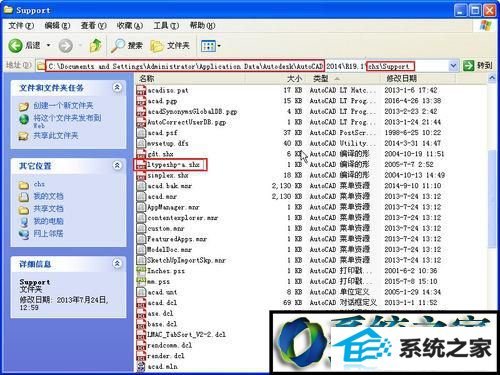Select the acad.psf file icon
This screenshot has height=375, width=500.
point(142,133)
